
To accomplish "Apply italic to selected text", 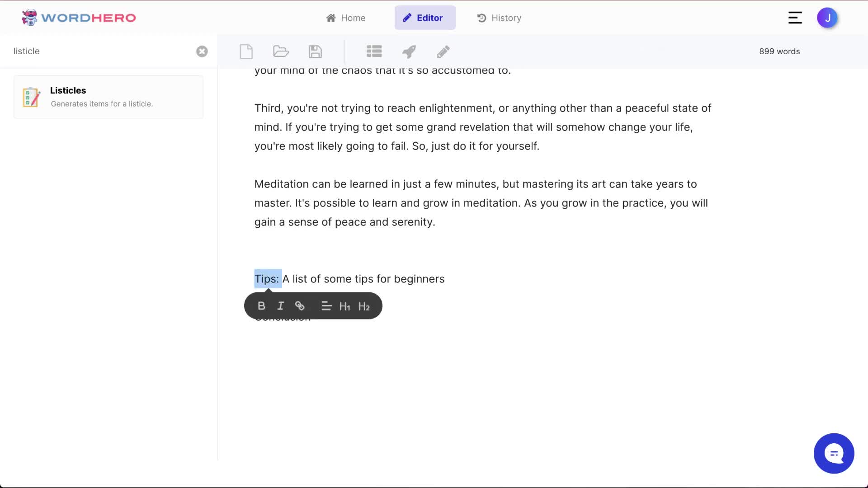I will point(280,306).
